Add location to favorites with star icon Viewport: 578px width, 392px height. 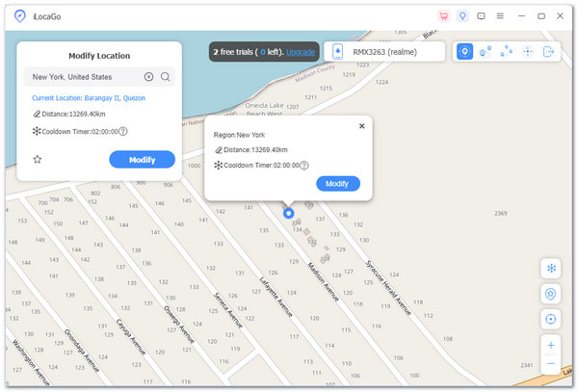(38, 159)
